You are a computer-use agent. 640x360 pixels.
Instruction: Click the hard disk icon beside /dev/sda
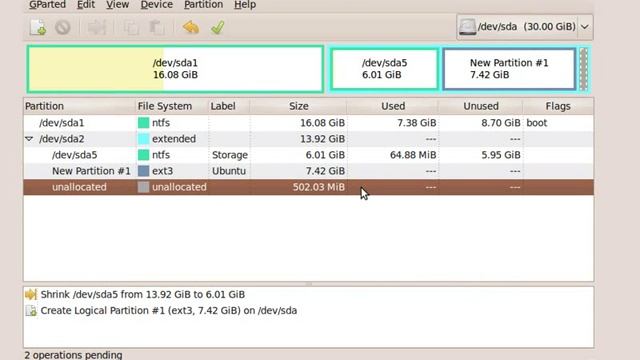tap(467, 27)
